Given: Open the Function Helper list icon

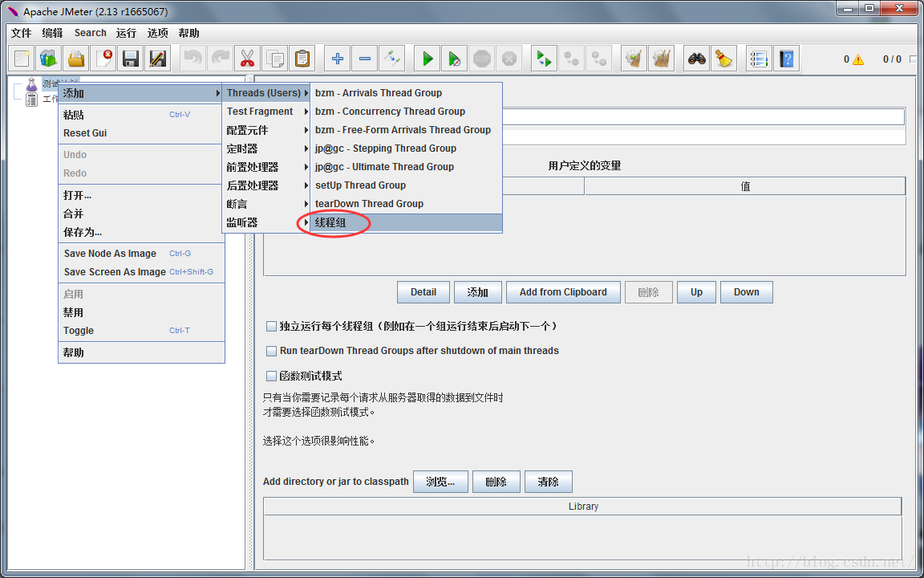Looking at the screenshot, I should (x=759, y=59).
